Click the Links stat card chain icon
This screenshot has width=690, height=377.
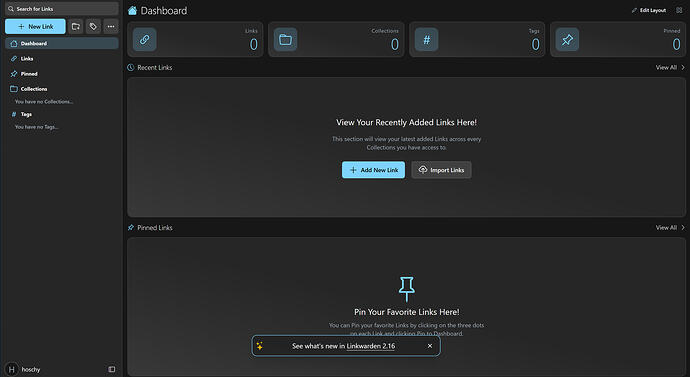(x=144, y=40)
